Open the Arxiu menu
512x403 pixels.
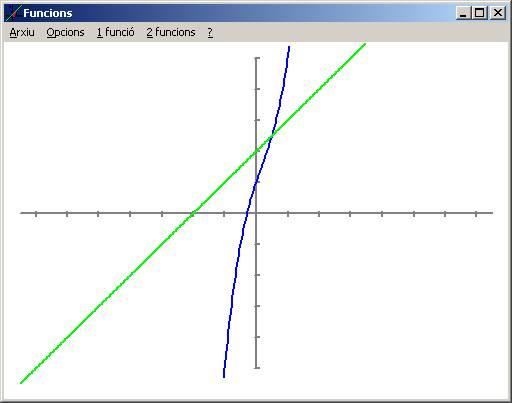click(x=22, y=32)
